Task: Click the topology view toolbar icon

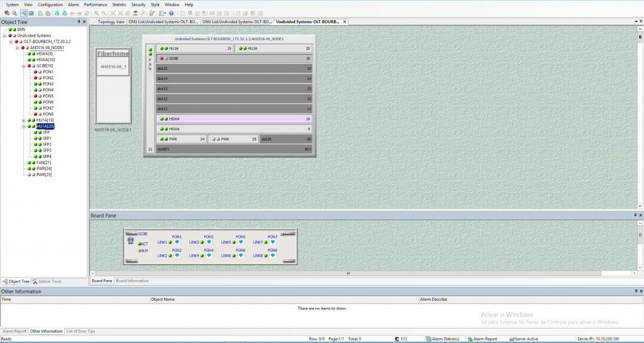Action: click(23, 13)
